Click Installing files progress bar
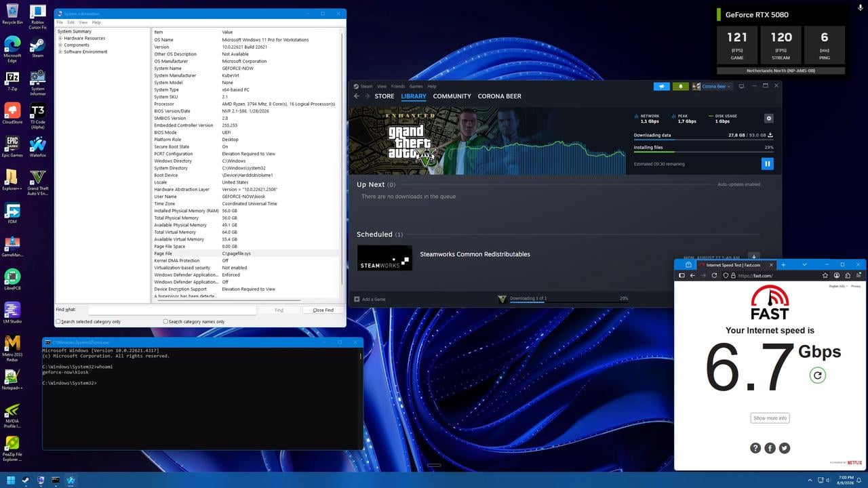Viewport: 868px width, 488px height. coord(703,152)
